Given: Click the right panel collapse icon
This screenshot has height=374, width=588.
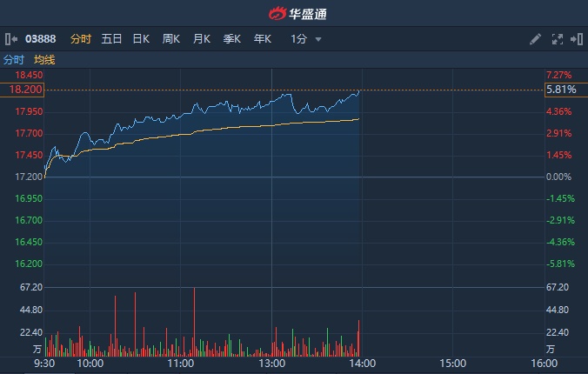Looking at the screenshot, I should pos(577,39).
